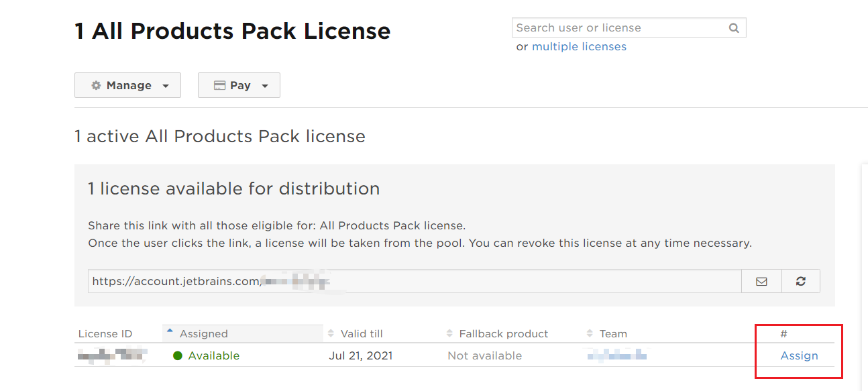Sort the table by Fallback product
868x391 pixels.
tap(503, 334)
